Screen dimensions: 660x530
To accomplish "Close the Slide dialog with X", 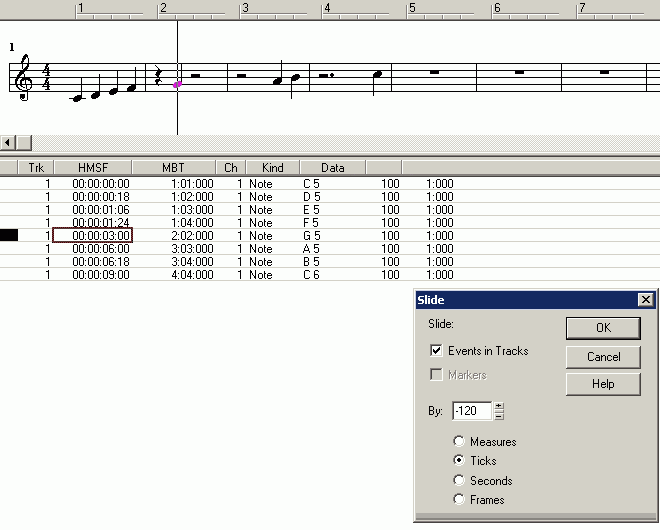I will click(645, 300).
